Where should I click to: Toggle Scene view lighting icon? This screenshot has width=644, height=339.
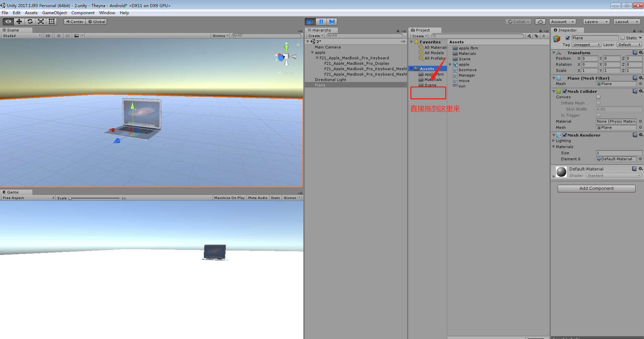58,35
